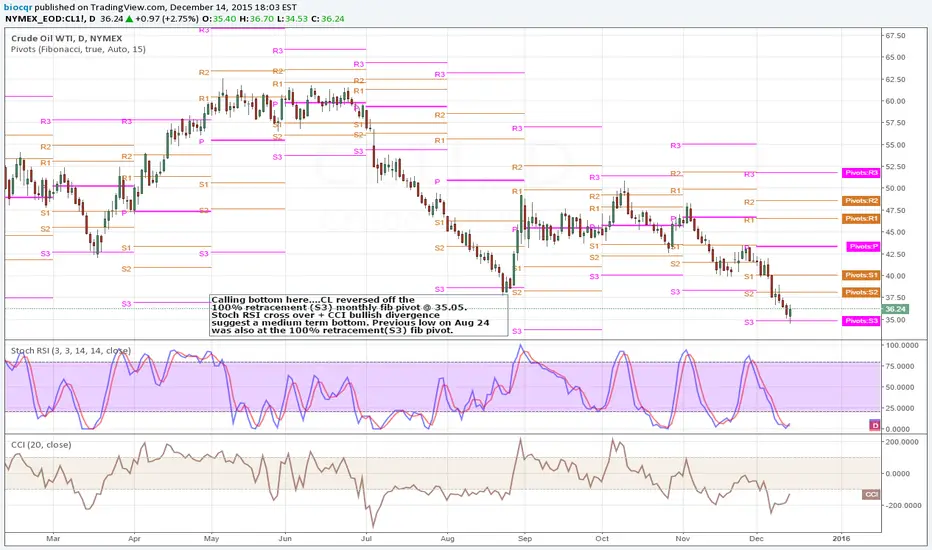Click the Mar label on the time axis
Image resolution: width=932 pixels, height=550 pixels.
pos(53,539)
